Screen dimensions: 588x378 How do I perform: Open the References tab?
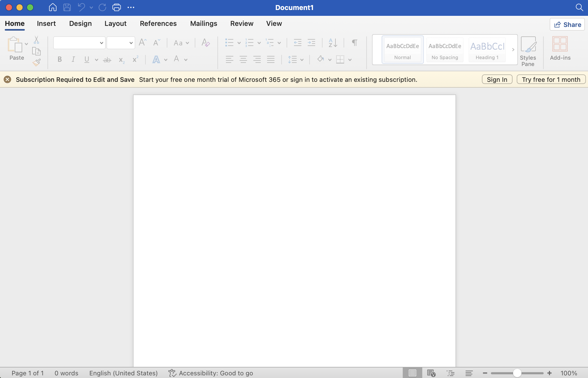(158, 23)
